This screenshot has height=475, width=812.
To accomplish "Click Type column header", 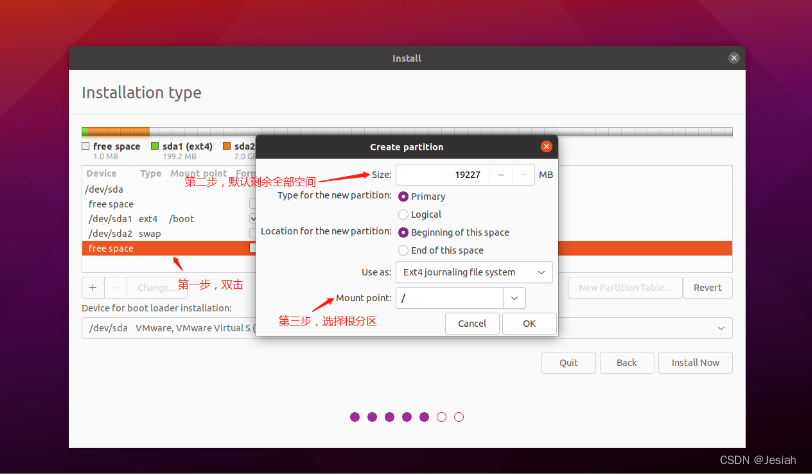I will [151, 174].
